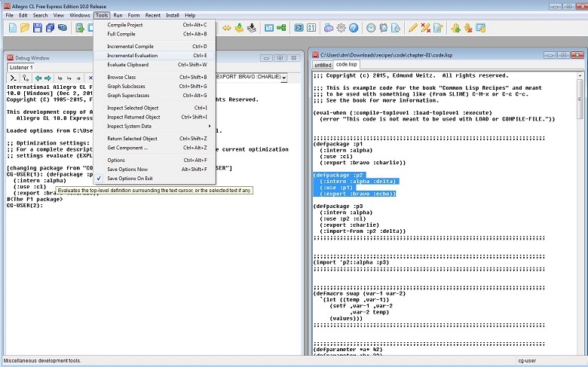Viewport: 588px width, 367px height.
Task: Click the Open folder toolbar icon
Action: [x=25, y=28]
